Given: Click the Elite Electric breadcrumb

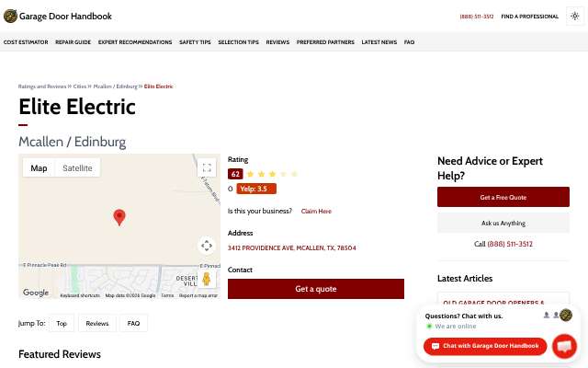Looking at the screenshot, I should [x=158, y=86].
